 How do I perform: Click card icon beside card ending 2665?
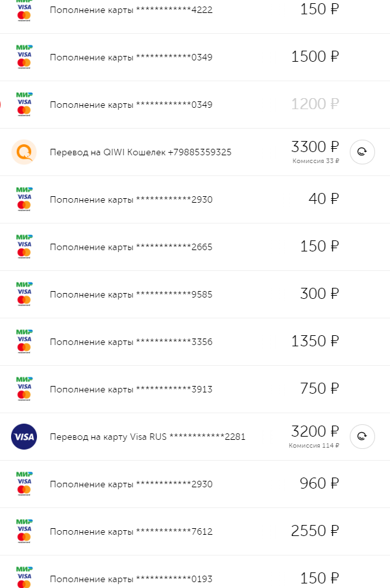coord(24,247)
